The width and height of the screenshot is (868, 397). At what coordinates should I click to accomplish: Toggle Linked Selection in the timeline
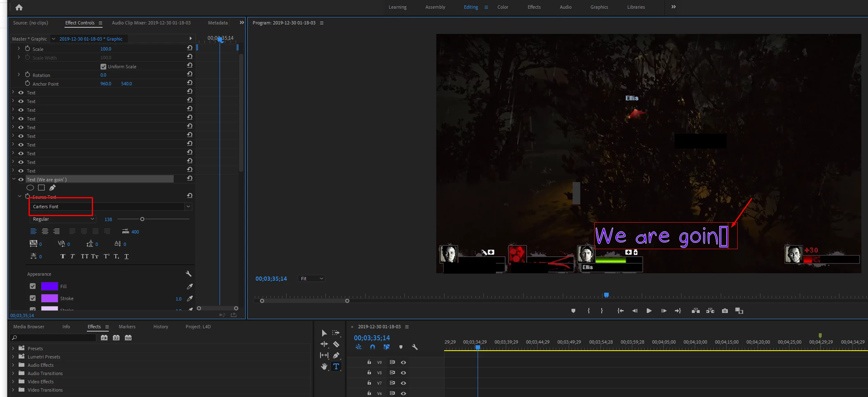click(387, 347)
